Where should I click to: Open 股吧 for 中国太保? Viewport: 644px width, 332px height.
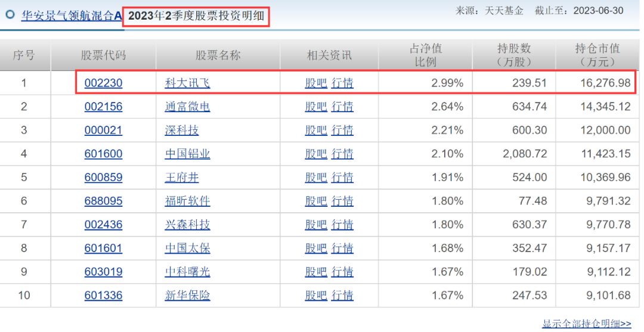[316, 249]
